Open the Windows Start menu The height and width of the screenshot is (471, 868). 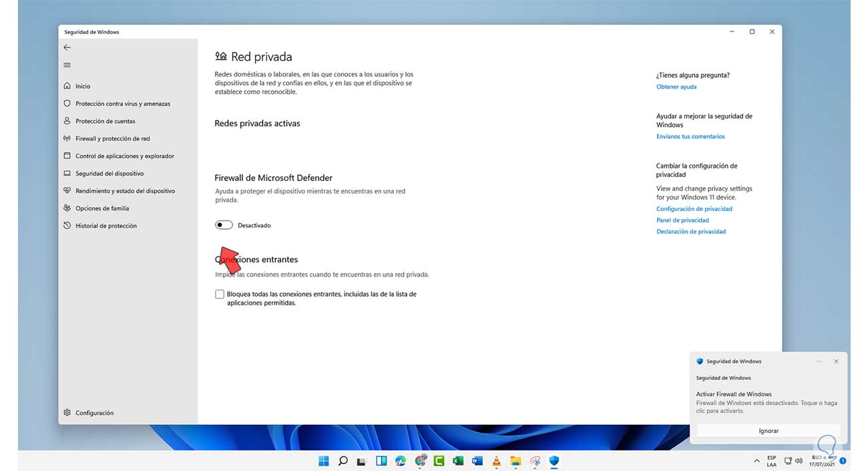(324, 461)
